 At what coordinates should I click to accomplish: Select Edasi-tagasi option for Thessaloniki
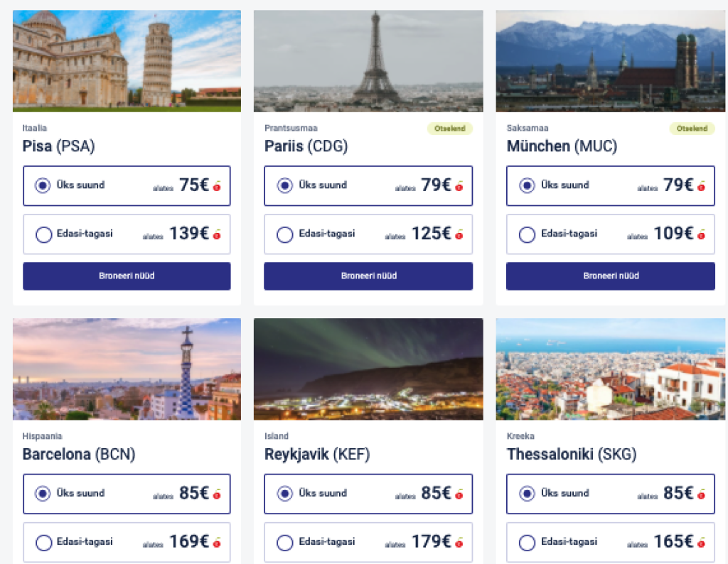[x=527, y=543]
